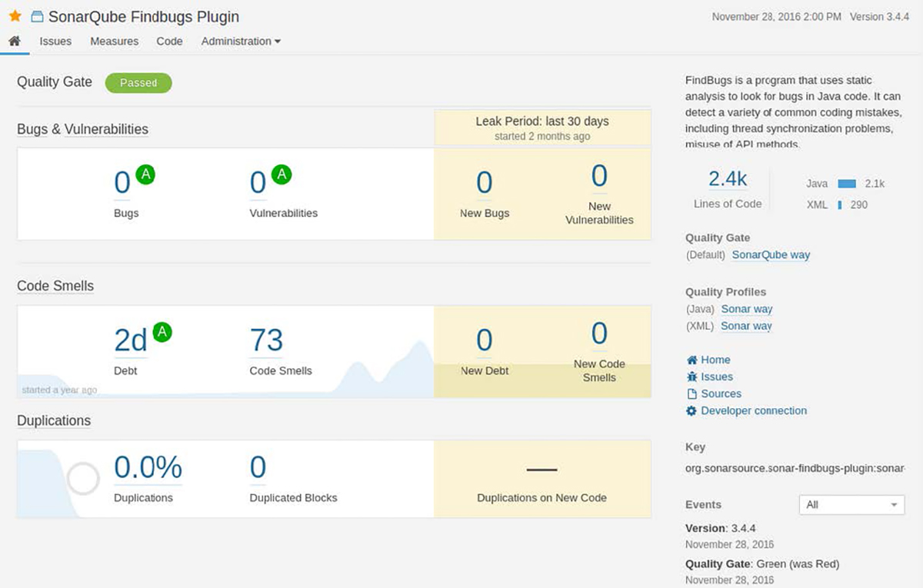Click the 'Leak Period: last 30 days' label
This screenshot has width=923, height=588.
click(x=542, y=121)
